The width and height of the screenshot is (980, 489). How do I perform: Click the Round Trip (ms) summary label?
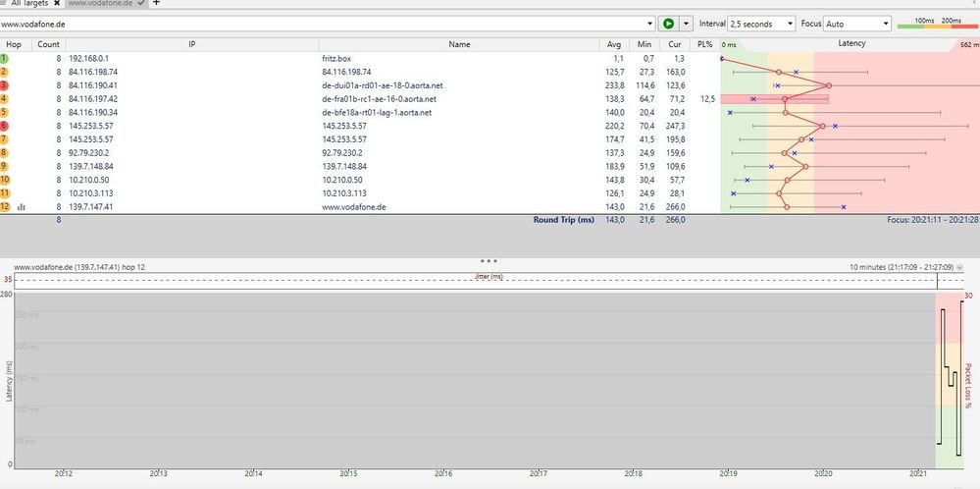pyautogui.click(x=563, y=220)
